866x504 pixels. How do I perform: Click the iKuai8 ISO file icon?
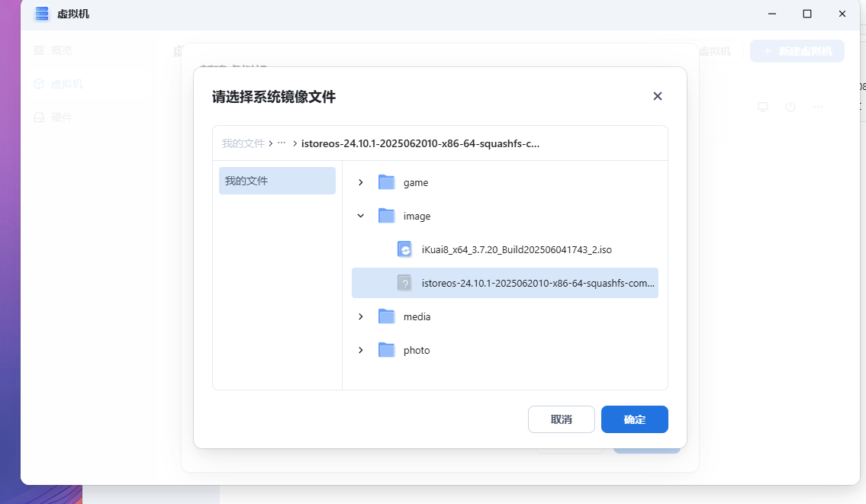point(405,249)
